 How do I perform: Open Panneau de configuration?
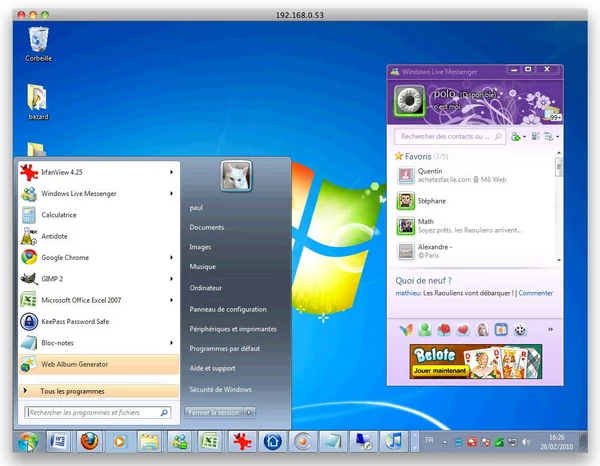(228, 309)
